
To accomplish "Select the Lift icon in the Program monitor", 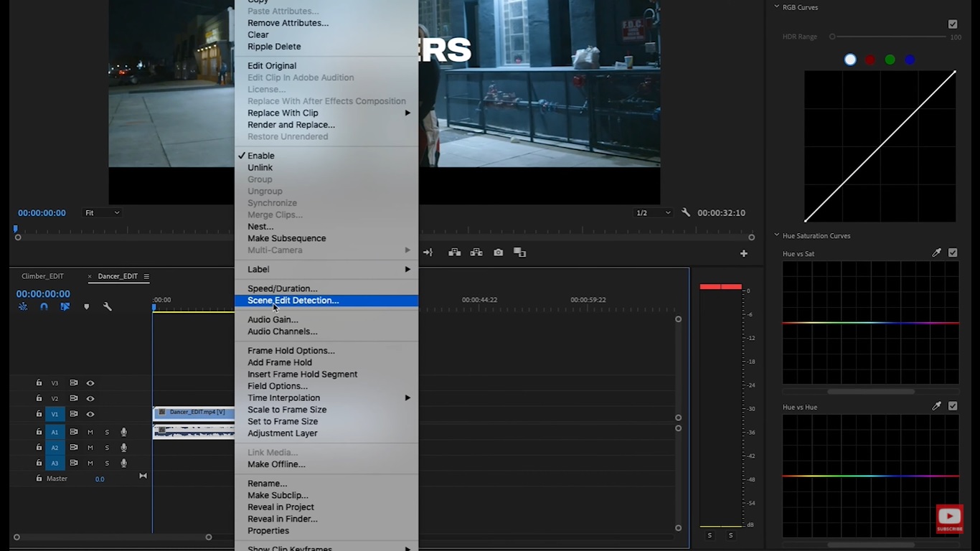I will [x=455, y=252].
